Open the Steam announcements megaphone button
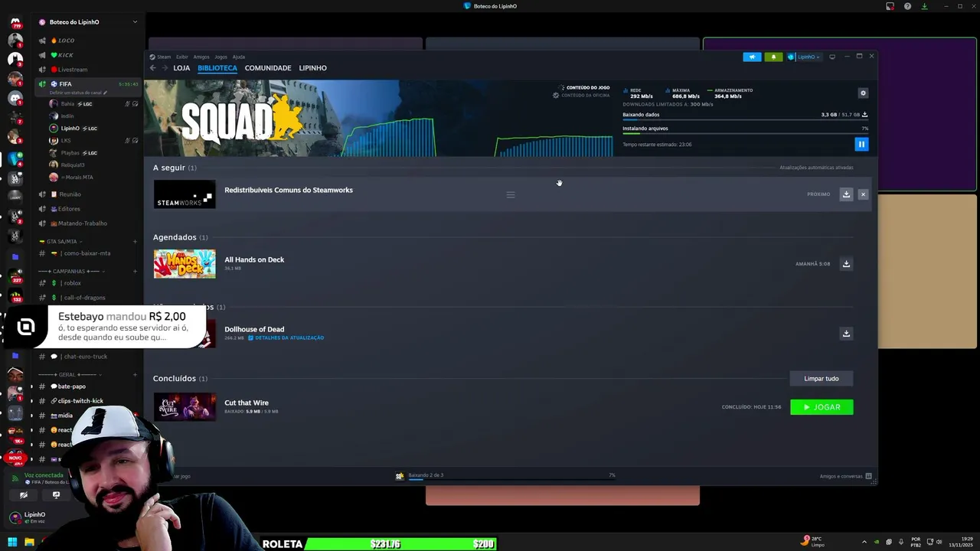980x551 pixels. pyautogui.click(x=752, y=57)
